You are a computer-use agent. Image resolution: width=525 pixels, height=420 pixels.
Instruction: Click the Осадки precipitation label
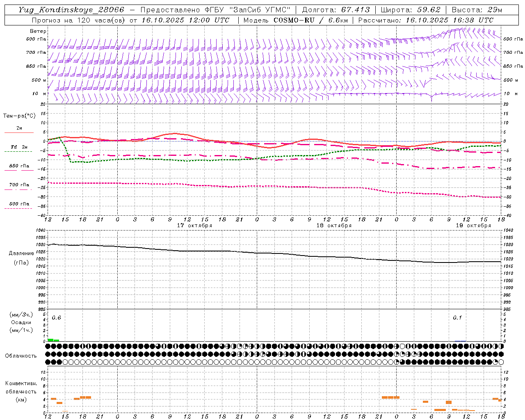click(x=21, y=322)
